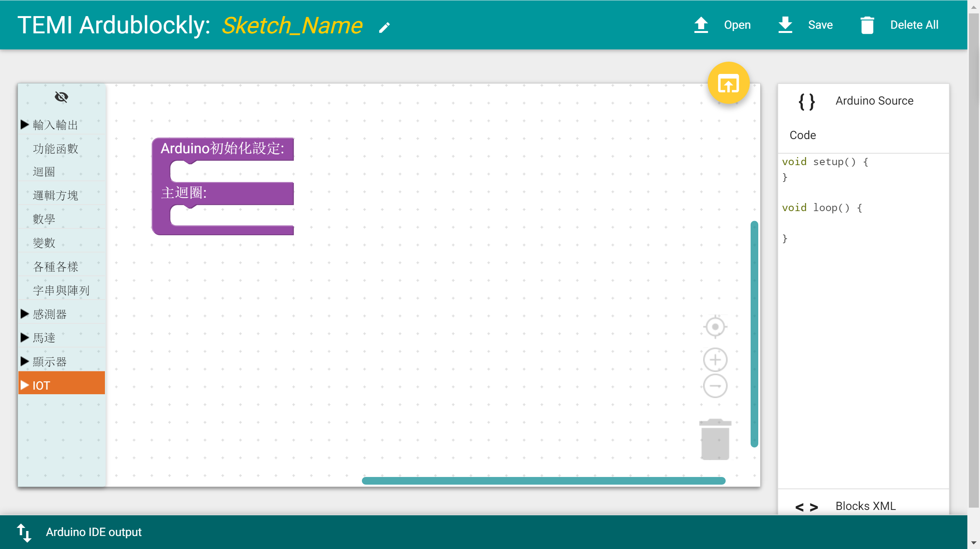Toggle toolbox visibility with crossed-eye icon
Viewport: 980px width, 549px height.
point(61,97)
